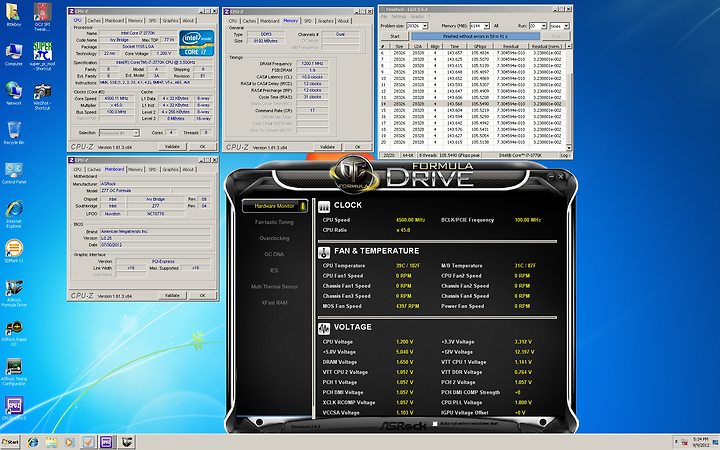
Task: Click the Residual column header in LinX
Action: click(x=511, y=46)
